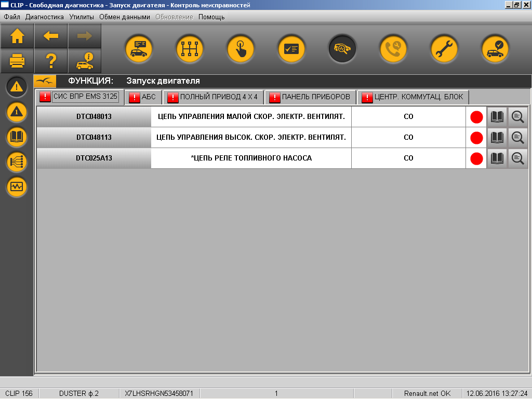Click the date and time in status bar
Screen dimensions: 532x399
(x=497, y=394)
